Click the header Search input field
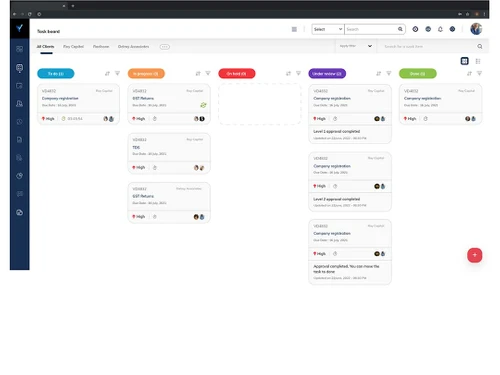The image size is (500, 375). coord(371,29)
